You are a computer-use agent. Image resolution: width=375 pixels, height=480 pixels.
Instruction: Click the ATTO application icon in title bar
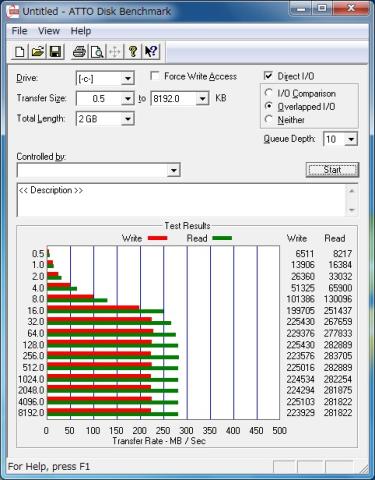click(x=13, y=11)
